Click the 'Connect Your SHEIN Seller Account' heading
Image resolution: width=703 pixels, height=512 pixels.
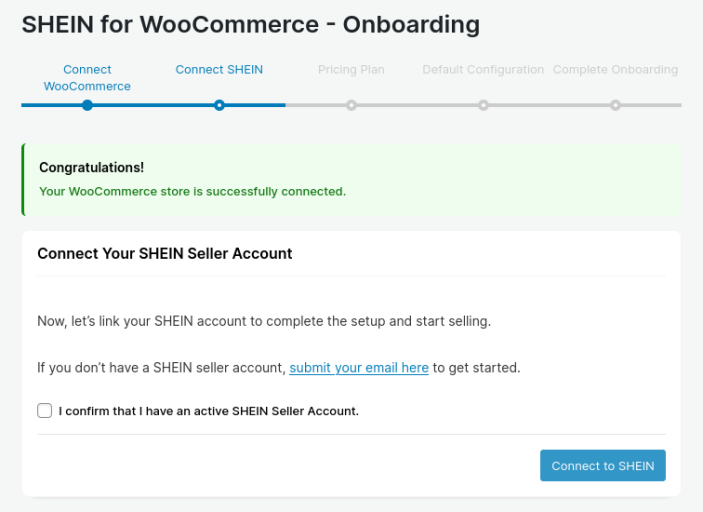(165, 254)
